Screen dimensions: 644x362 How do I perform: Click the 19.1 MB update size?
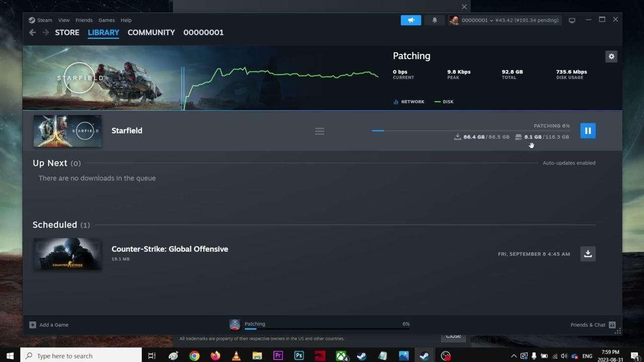(x=121, y=259)
